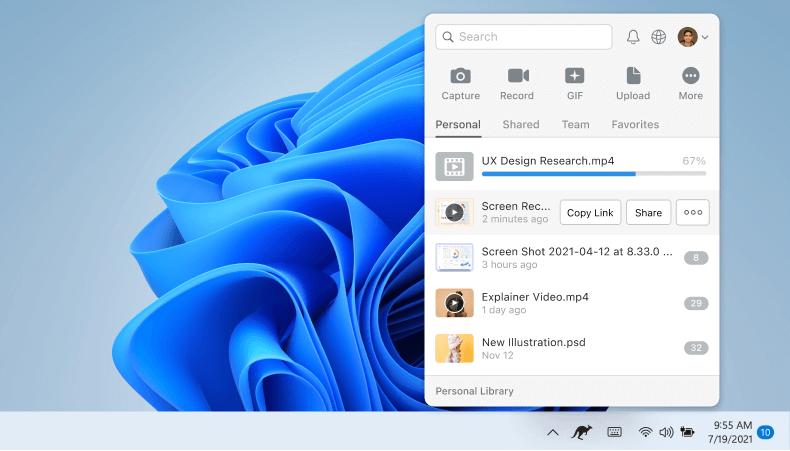Click the Copy Link button
Viewport: 790px width, 451px height.
(590, 212)
